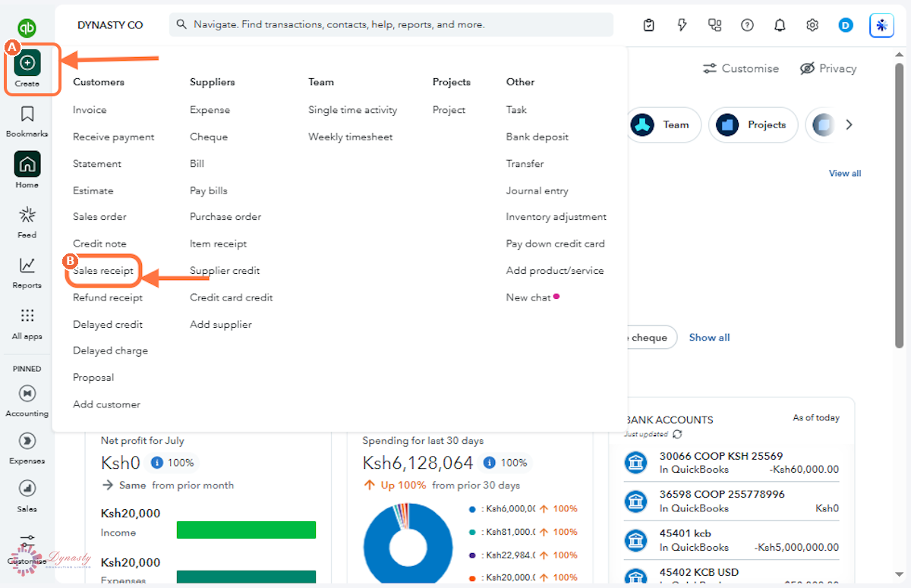Show next shortcuts with right chevron
Screen dimensions: 911x588
click(849, 124)
